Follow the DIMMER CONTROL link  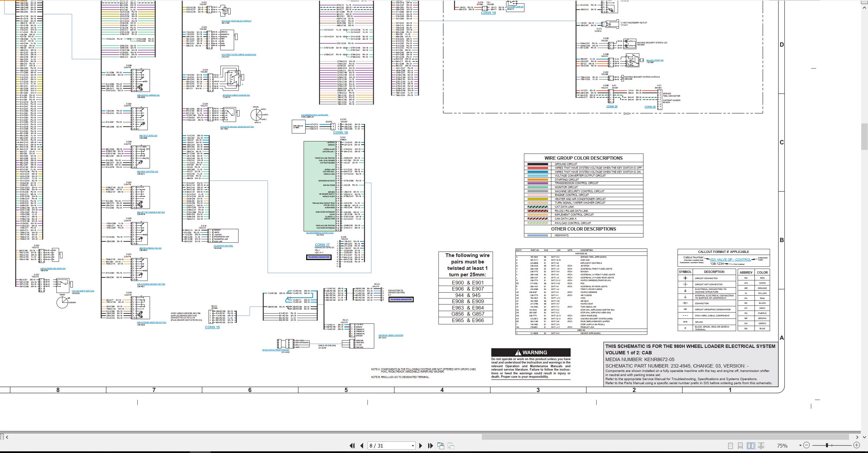223,246
